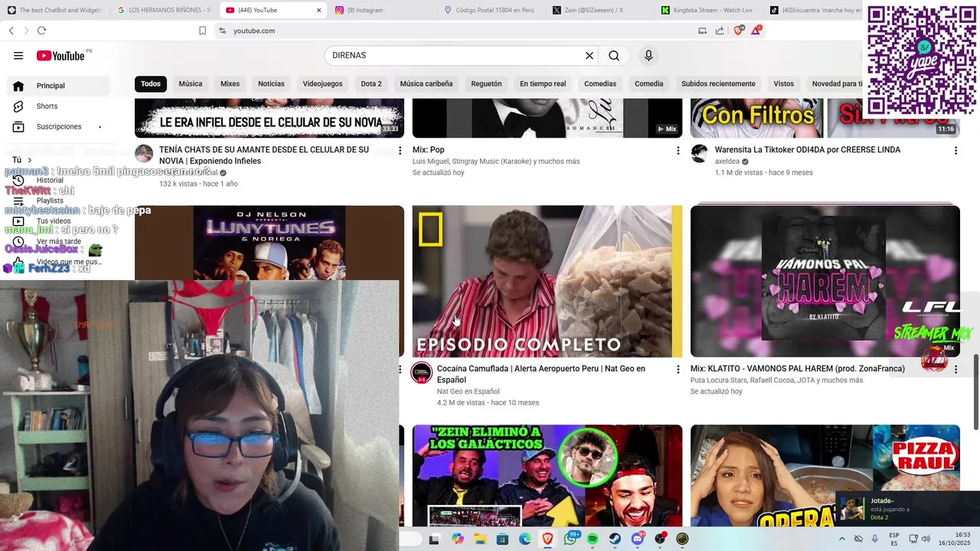Go back with the browser back arrow
Viewport: 980px width, 551px height.
pyautogui.click(x=11, y=31)
